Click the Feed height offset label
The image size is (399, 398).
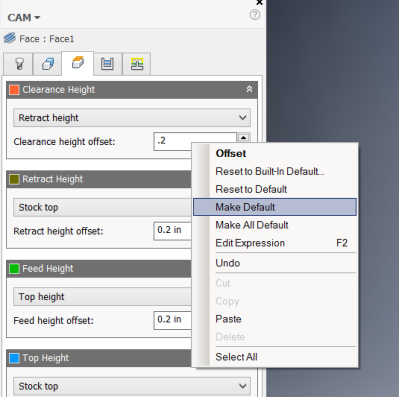click(x=54, y=320)
